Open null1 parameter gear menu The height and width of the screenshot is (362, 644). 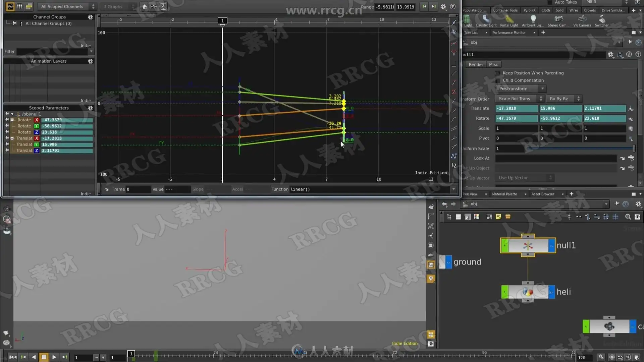click(610, 54)
